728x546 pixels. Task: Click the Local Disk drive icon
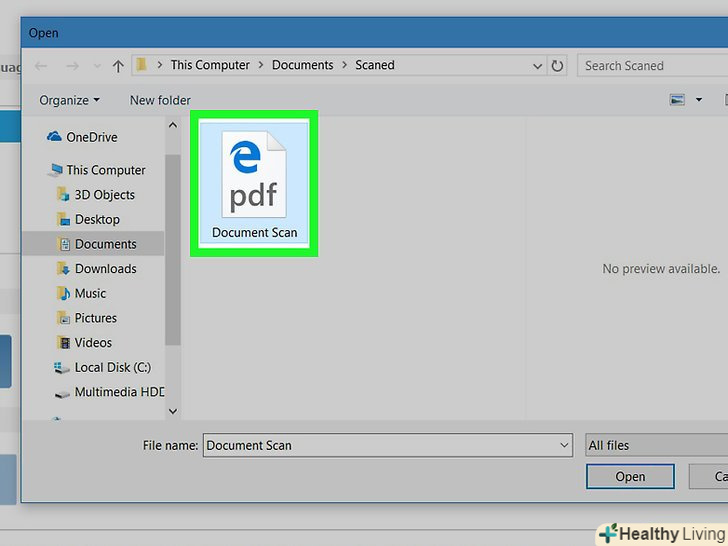pos(61,368)
